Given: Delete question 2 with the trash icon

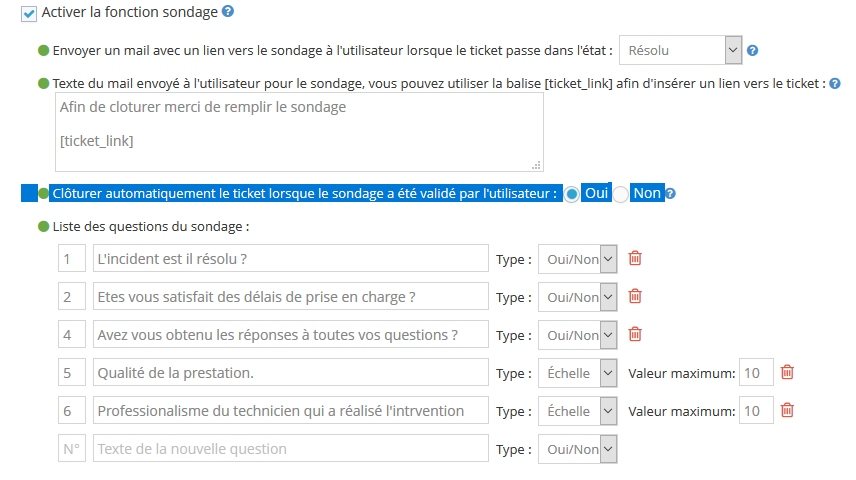Looking at the screenshot, I should point(634,297).
